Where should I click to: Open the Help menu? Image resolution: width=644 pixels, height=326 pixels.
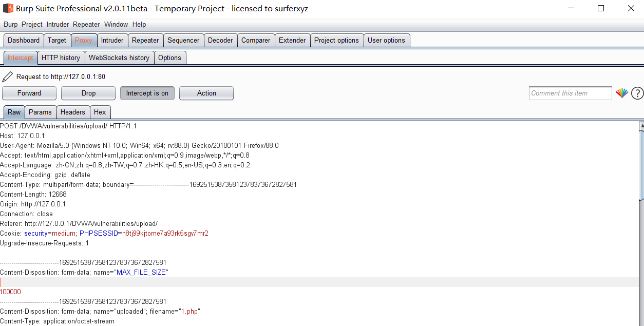pos(139,24)
